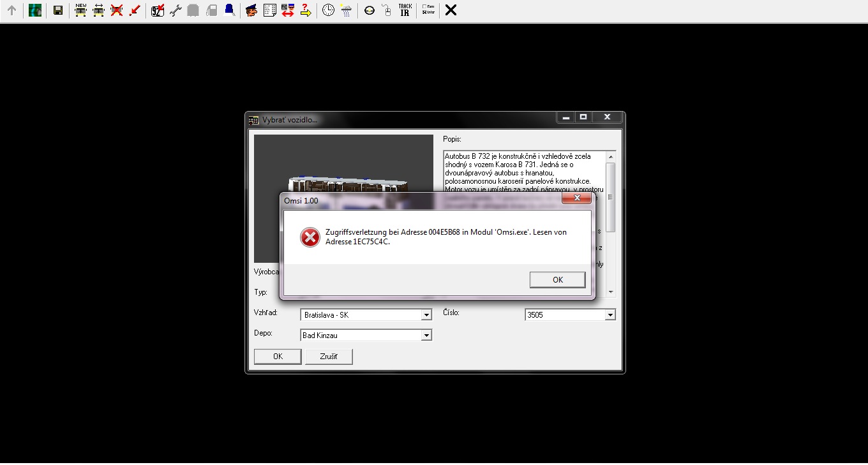
Task: Click the save floppy disk icon
Action: (58, 10)
